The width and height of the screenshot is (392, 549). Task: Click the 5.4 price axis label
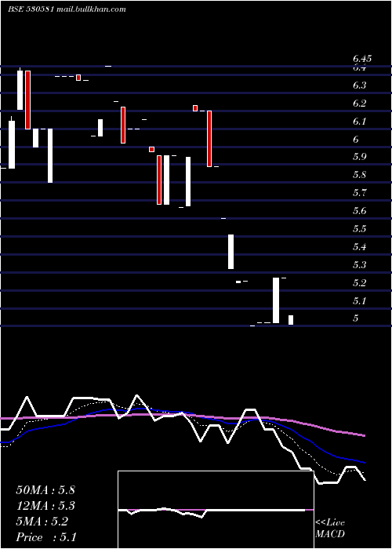tap(359, 247)
